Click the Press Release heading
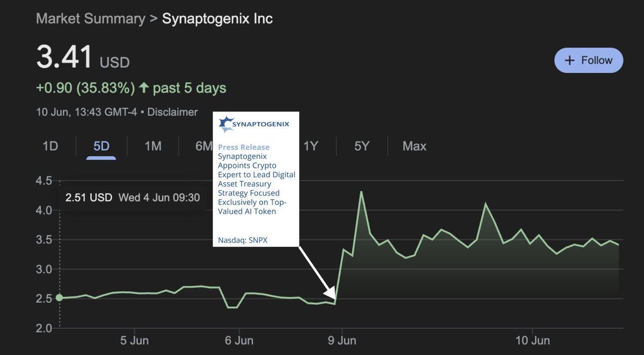The height and width of the screenshot is (355, 644). tap(244, 147)
